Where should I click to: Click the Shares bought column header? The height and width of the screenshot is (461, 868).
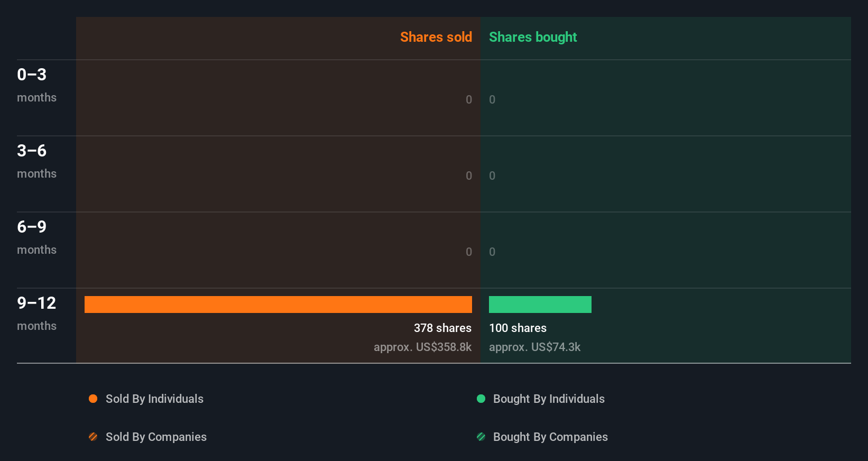point(533,37)
